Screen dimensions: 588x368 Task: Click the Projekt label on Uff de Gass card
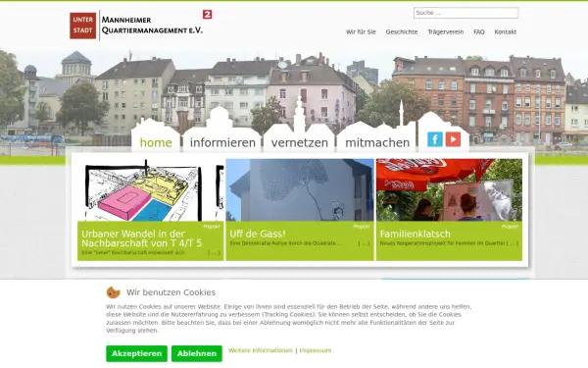pyautogui.click(x=362, y=227)
